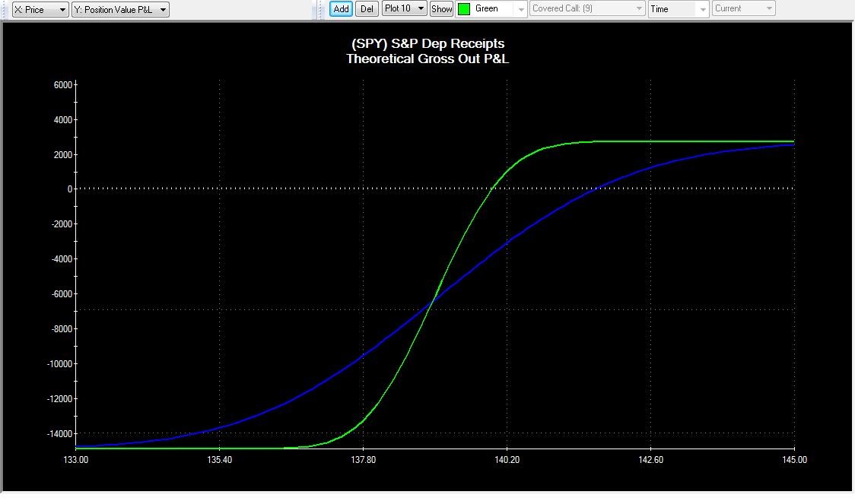The image size is (855, 504).
Task: Click the -6000 y-axis label
Action: pos(62,293)
